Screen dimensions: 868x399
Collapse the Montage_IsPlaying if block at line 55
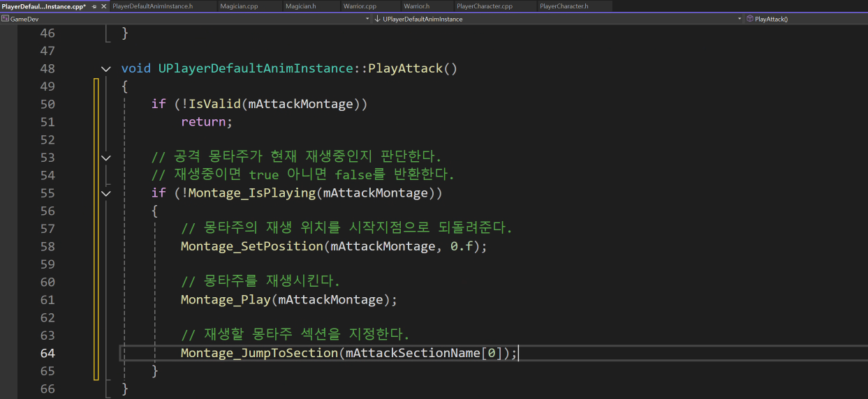point(105,193)
